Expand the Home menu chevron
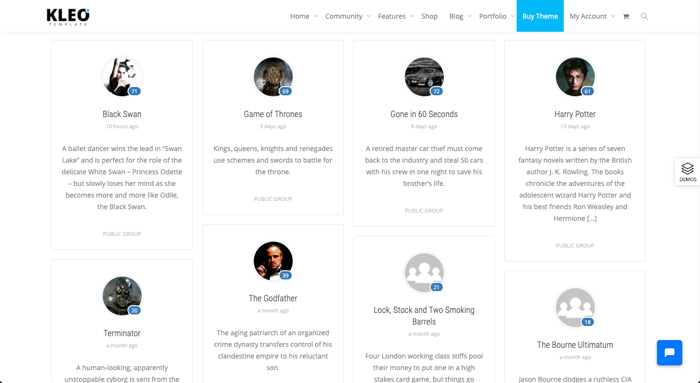The height and width of the screenshot is (383, 700). (x=315, y=16)
